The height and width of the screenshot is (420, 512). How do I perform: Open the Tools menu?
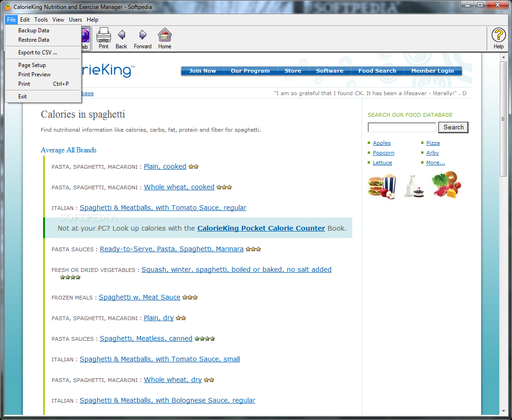point(41,20)
